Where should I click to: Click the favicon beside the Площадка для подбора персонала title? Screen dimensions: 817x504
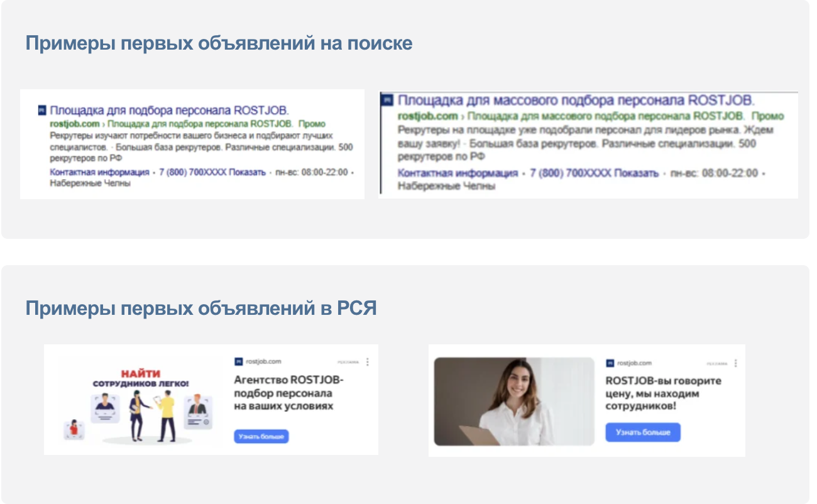[42, 109]
